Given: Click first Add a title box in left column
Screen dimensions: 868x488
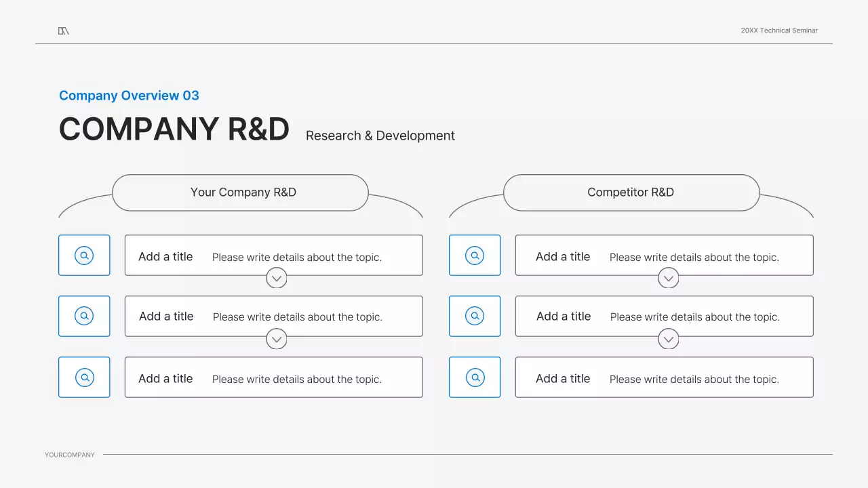Looking at the screenshot, I should 273,256.
